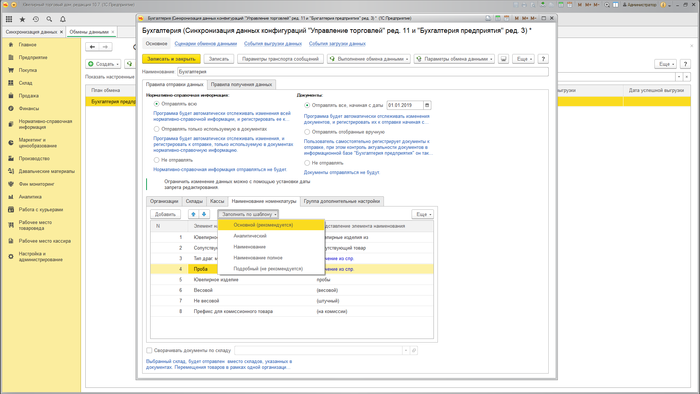Screen dimensions: 700x394
Task: Switch to 'Кассы' tab
Action: point(217,201)
